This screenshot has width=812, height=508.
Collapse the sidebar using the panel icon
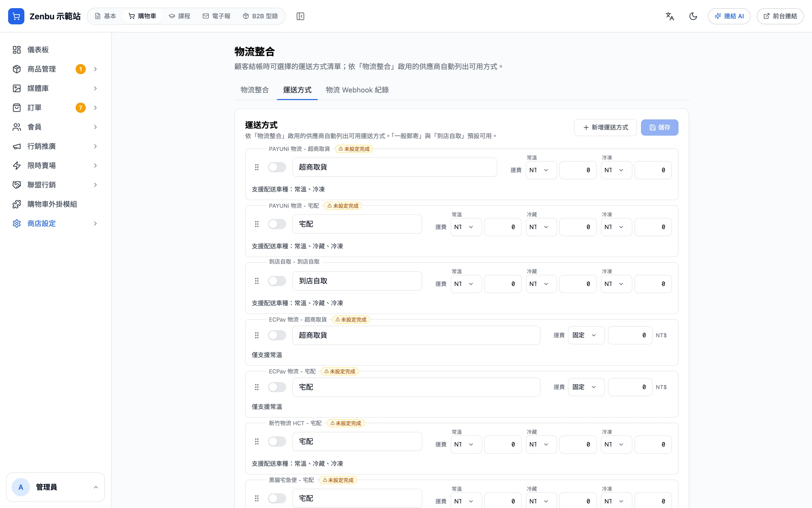coord(300,16)
